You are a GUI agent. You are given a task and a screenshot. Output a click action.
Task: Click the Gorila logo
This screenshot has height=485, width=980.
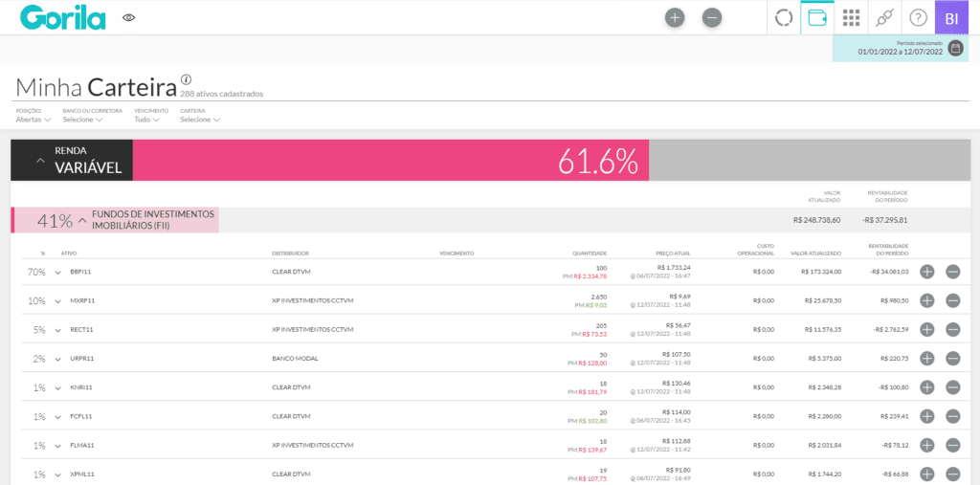coord(62,18)
